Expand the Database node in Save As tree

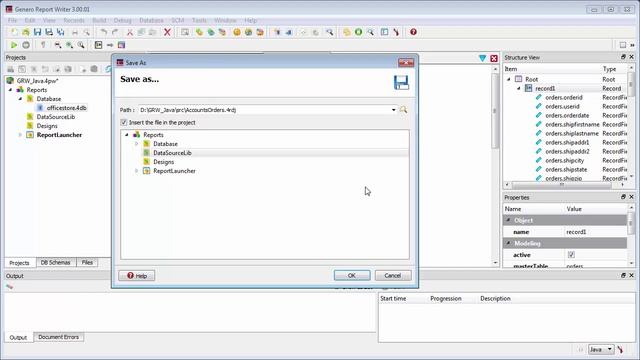point(137,144)
